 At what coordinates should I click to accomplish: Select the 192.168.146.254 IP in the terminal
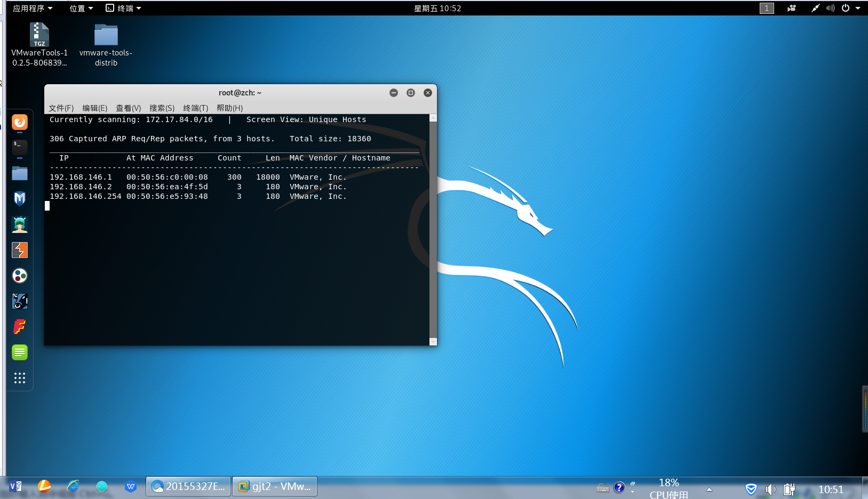(x=85, y=196)
